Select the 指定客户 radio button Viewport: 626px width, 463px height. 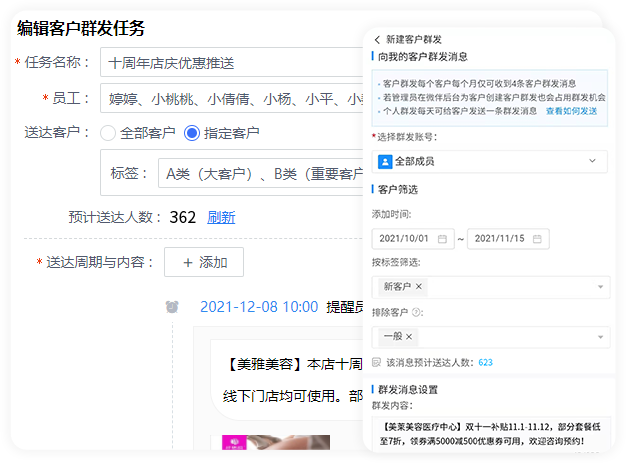coord(192,132)
